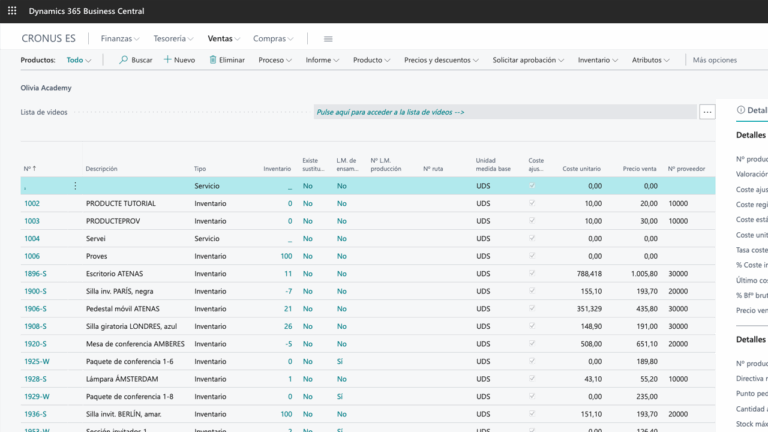Toggle Coste ajustado checkbox for Mesa de conferencia AMBERES

(532, 343)
